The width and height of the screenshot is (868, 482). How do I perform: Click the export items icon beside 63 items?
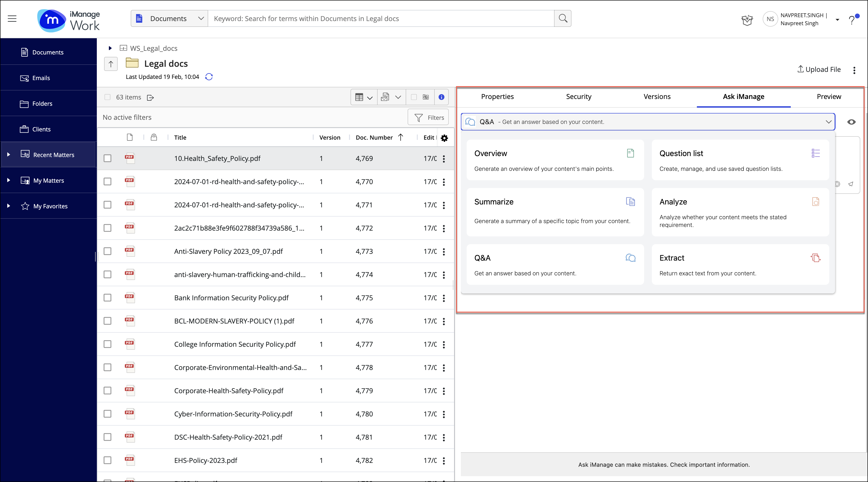click(x=151, y=97)
